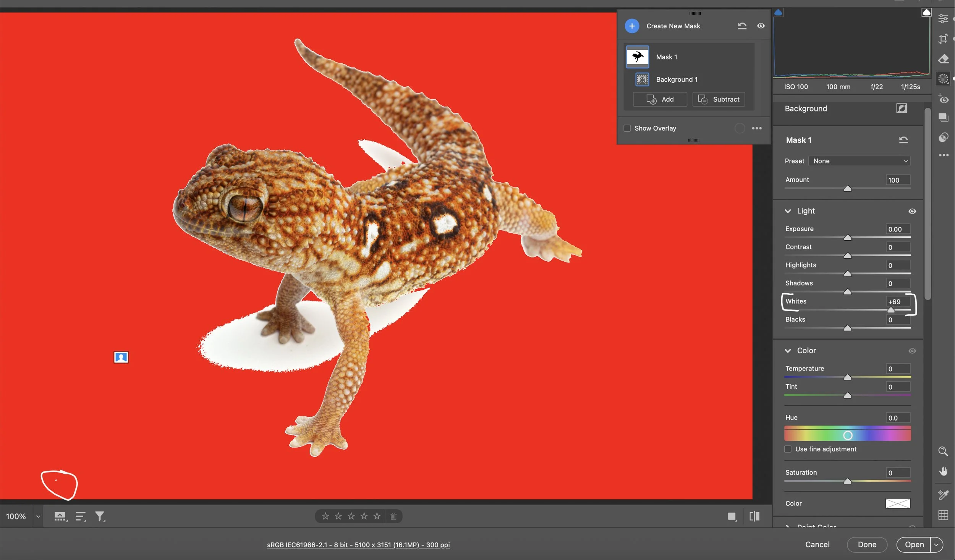The height and width of the screenshot is (560, 955).
Task: Select Mask 1 in masks panel
Action: (x=666, y=57)
